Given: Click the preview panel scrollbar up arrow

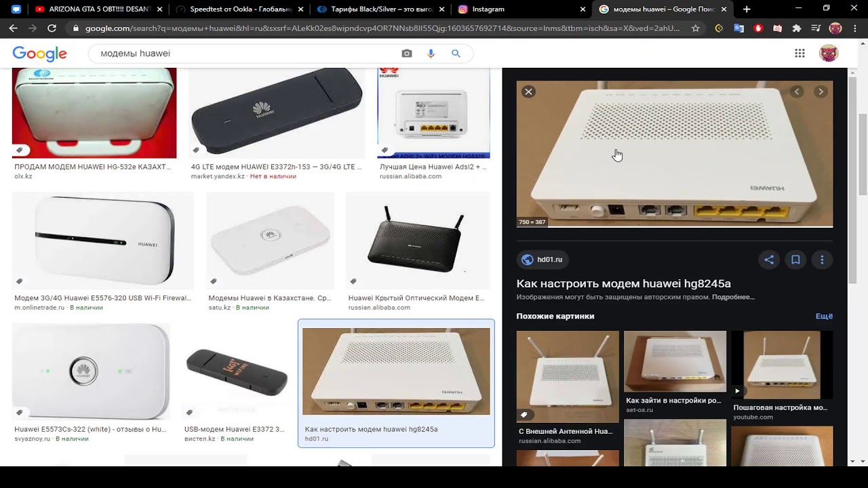Looking at the screenshot, I should coord(853,73).
